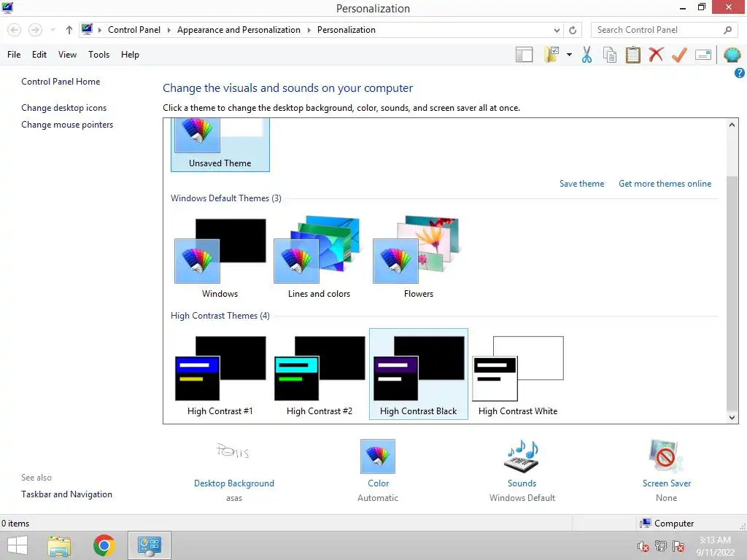This screenshot has height=560, width=747.
Task: Click Appearance and Personalization breadcrumb
Action: [239, 30]
